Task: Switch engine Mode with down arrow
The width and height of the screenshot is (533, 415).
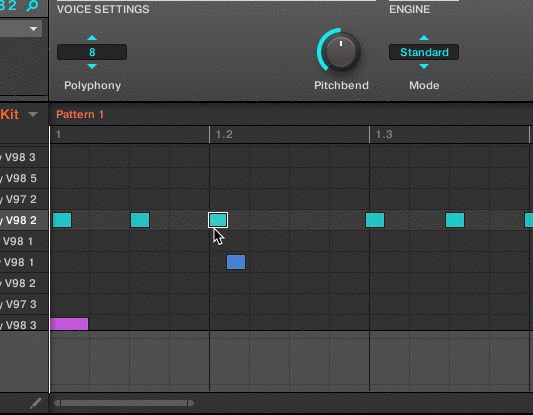Action: coord(424,66)
